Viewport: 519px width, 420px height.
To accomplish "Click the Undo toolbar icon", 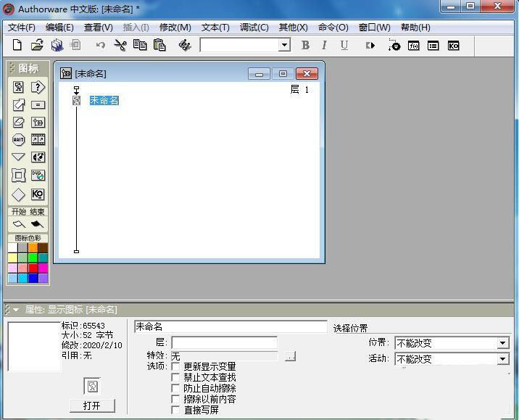I will pos(100,45).
